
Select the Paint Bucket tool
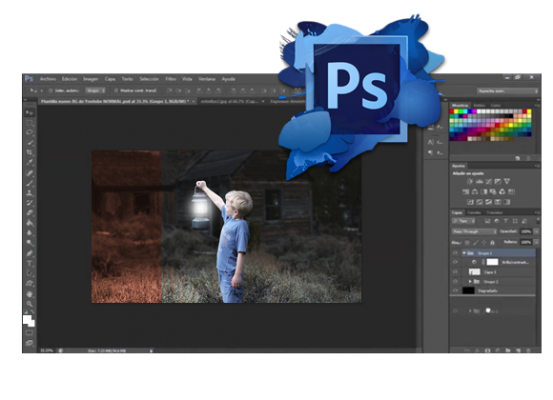pyautogui.click(x=30, y=223)
